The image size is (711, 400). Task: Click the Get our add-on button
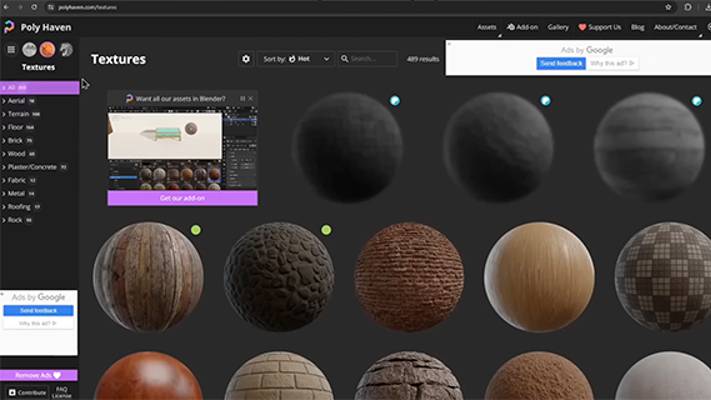[x=182, y=198]
